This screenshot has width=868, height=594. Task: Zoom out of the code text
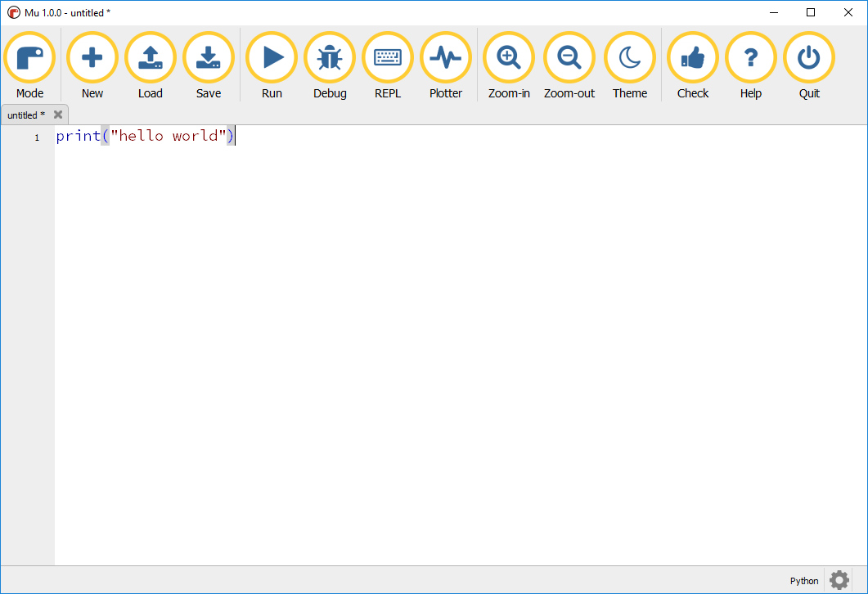569,57
